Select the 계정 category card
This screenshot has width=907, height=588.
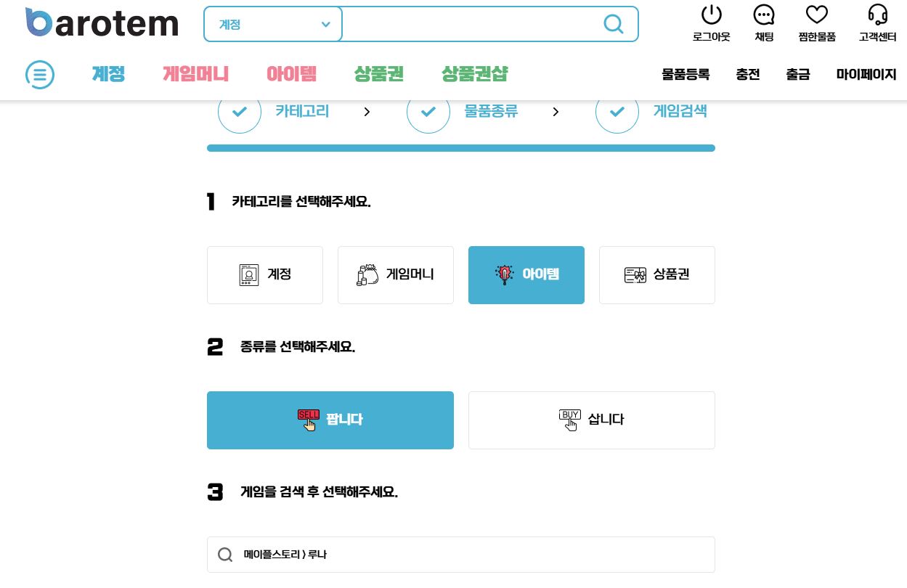point(265,275)
